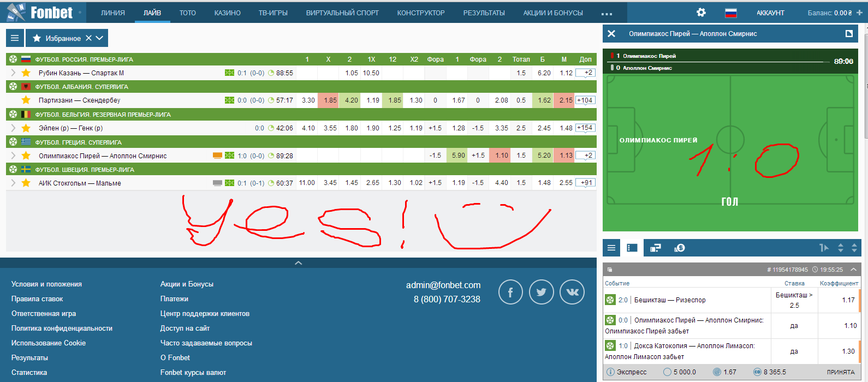
Task: Pop out the match tracker window icon
Action: [x=849, y=34]
